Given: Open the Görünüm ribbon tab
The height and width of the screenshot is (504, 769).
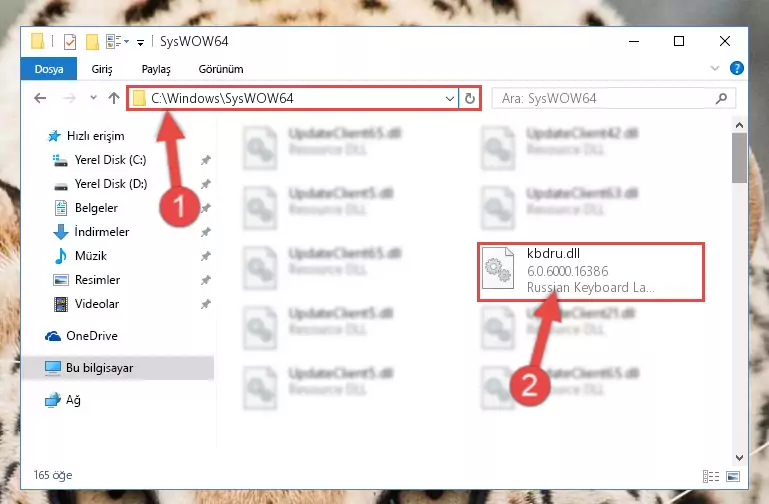Looking at the screenshot, I should tap(221, 69).
